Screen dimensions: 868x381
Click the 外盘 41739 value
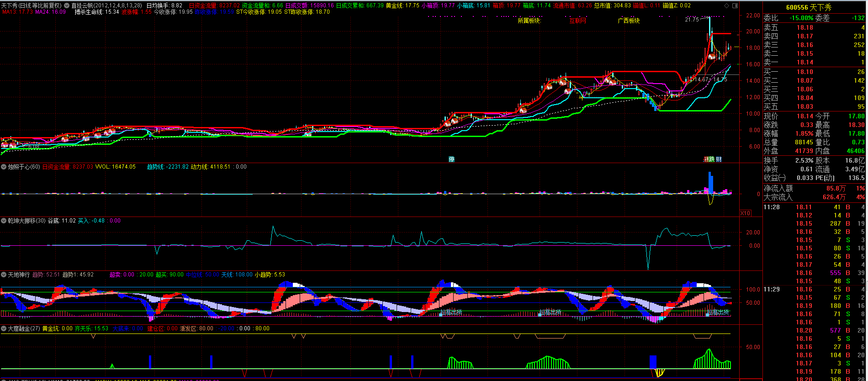click(x=804, y=151)
